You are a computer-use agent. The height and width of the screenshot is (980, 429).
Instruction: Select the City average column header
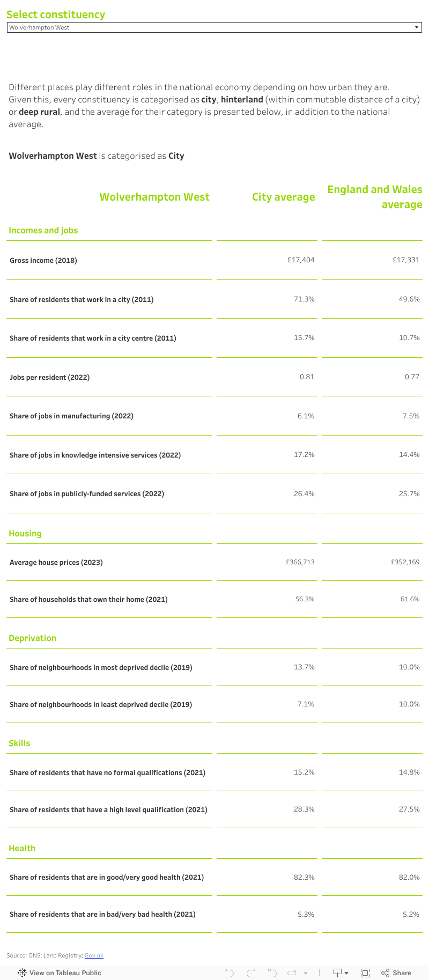pos(283,197)
